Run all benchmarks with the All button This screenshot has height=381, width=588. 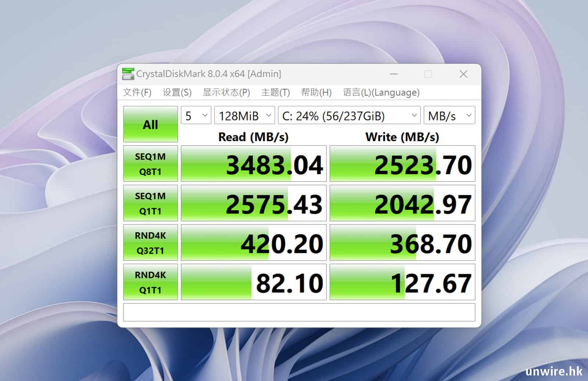coord(150,124)
